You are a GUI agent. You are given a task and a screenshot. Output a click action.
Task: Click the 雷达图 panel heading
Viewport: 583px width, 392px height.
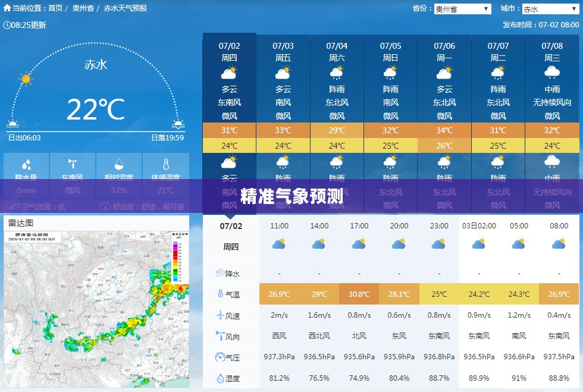coord(21,223)
